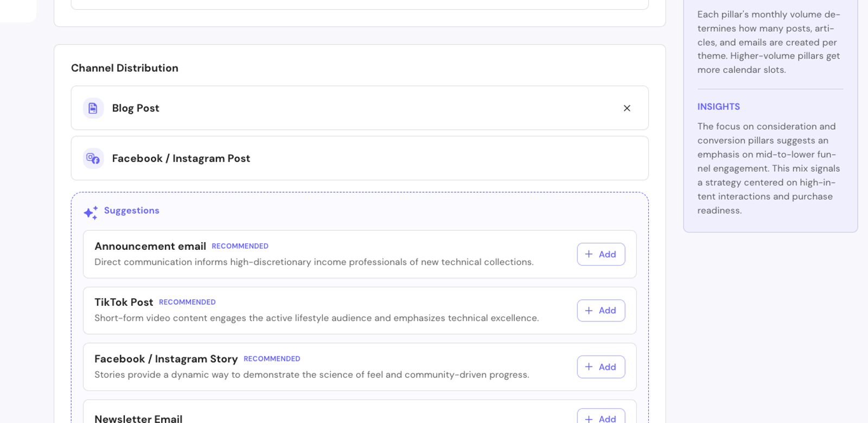Click the Newsletter Email title
868x423 pixels.
[138, 419]
